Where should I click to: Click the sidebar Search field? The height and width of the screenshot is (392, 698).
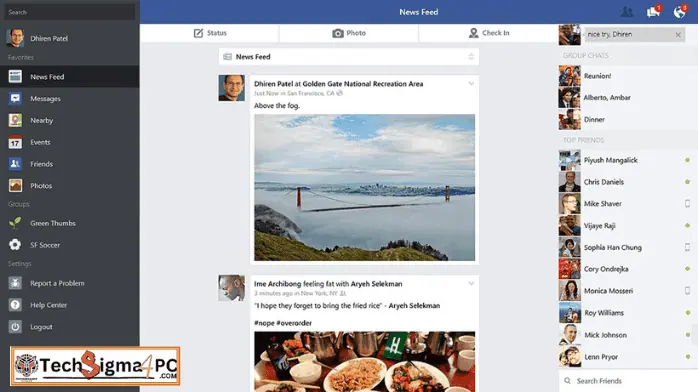(x=69, y=12)
